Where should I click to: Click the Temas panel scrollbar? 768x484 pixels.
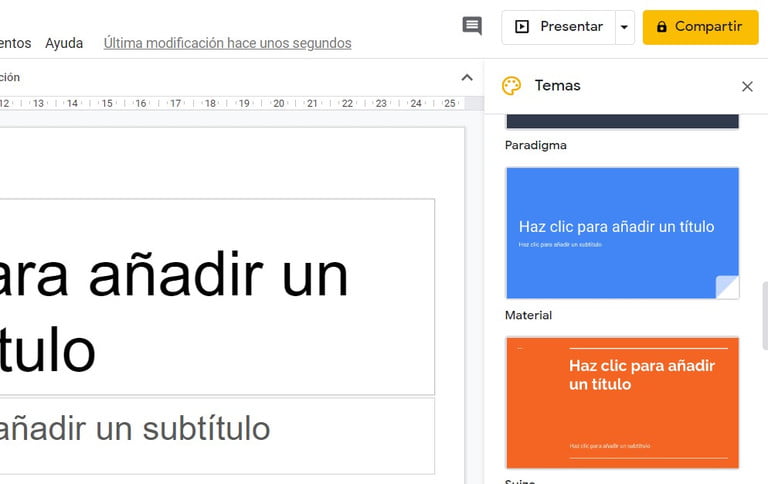point(765,316)
